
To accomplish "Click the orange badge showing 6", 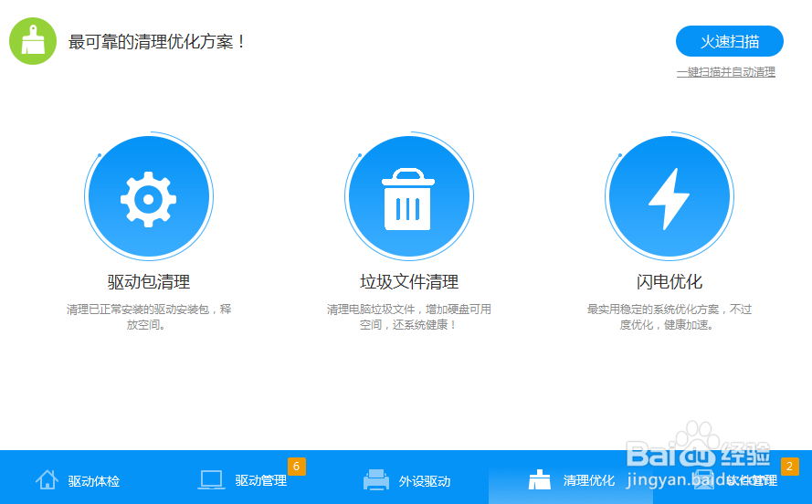I will [x=296, y=467].
